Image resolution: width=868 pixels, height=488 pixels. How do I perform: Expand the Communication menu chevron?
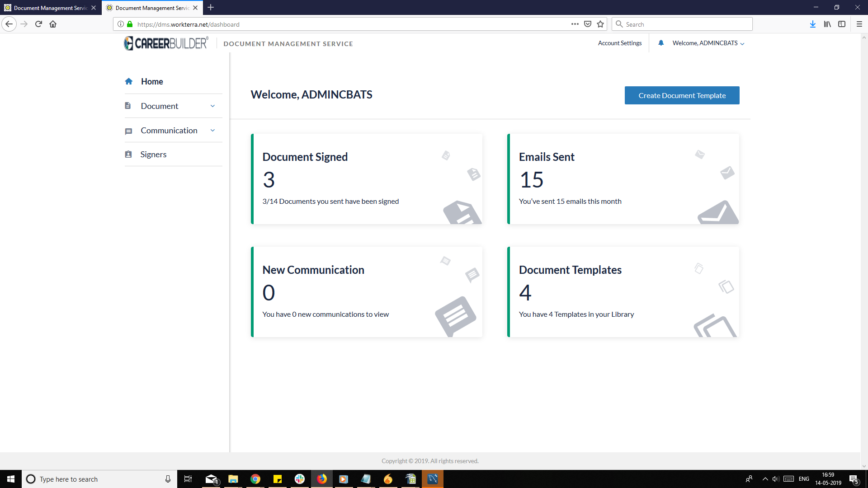(212, 130)
